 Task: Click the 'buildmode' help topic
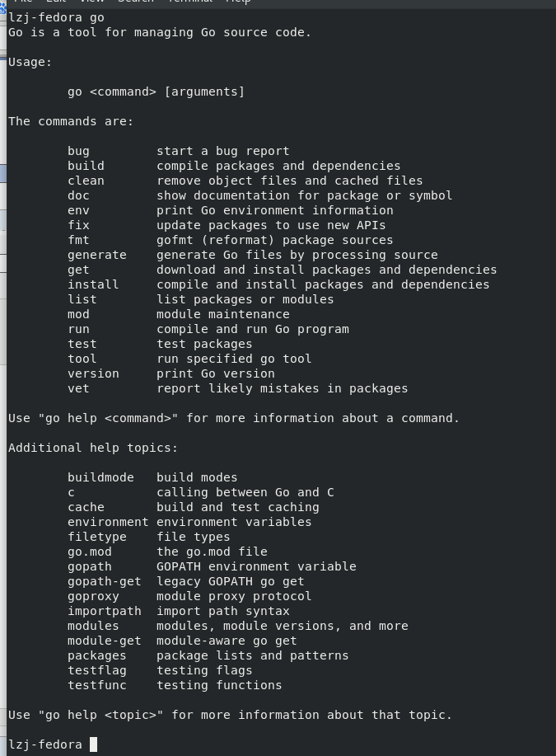(x=100, y=477)
